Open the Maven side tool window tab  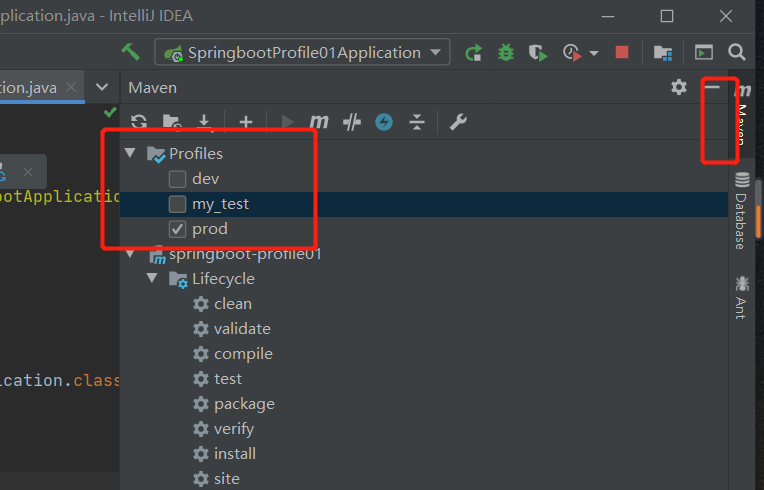click(742, 114)
